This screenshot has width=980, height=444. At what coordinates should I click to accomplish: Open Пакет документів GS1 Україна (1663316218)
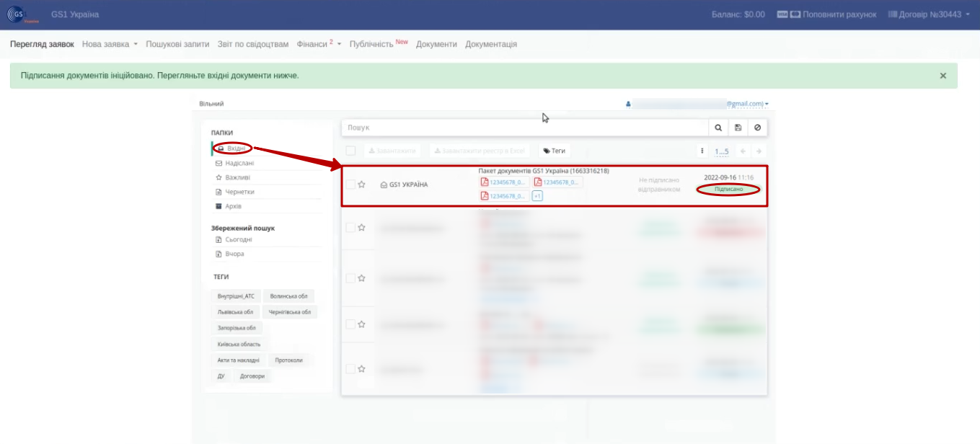(x=544, y=171)
